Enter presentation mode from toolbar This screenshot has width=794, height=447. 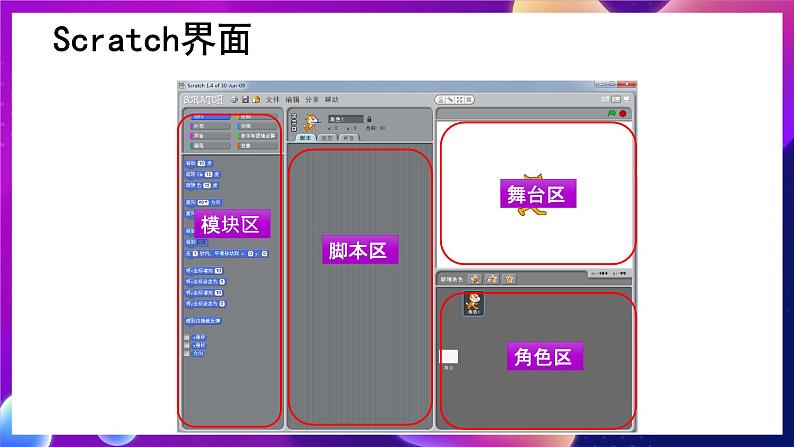(627, 99)
